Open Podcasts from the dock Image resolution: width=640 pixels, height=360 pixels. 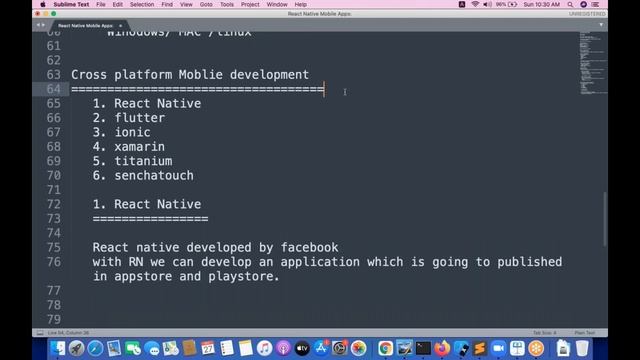pos(283,348)
